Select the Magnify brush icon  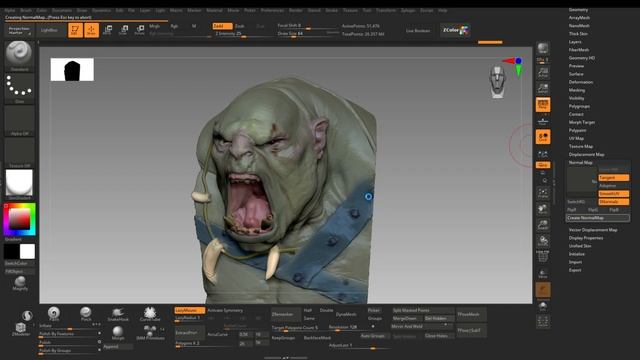click(x=20, y=283)
